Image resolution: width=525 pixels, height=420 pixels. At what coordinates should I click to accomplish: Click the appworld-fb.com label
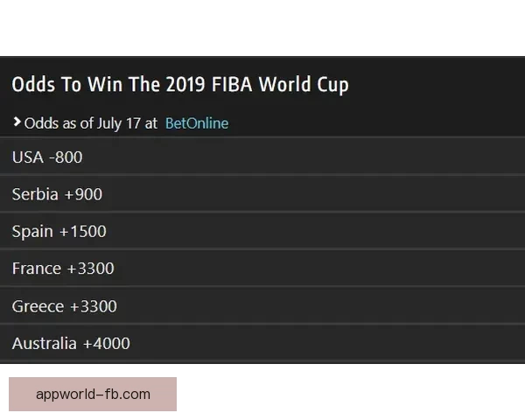pos(93,394)
